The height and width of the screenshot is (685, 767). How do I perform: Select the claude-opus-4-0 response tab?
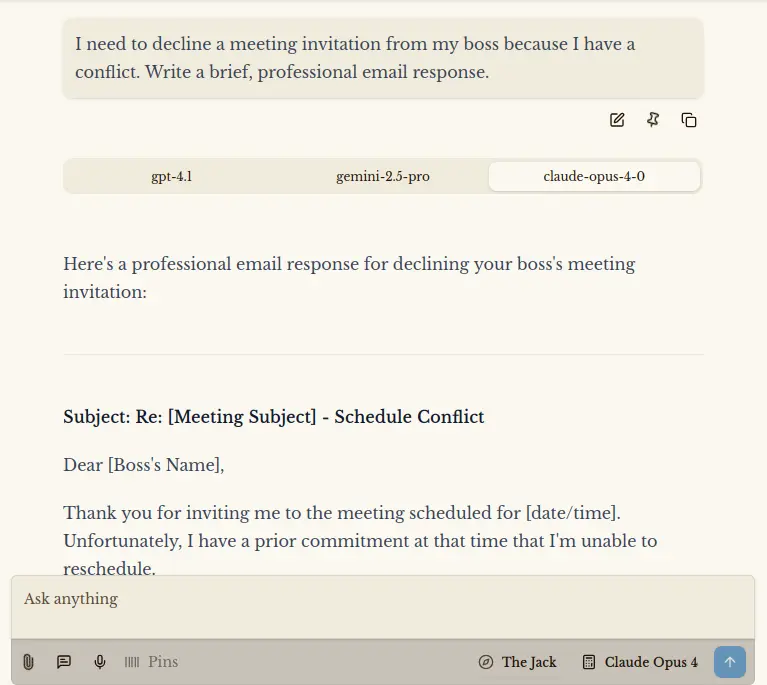click(x=594, y=176)
